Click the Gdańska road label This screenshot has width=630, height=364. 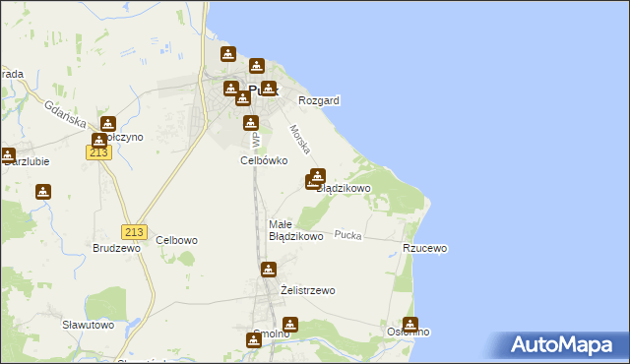65,114
